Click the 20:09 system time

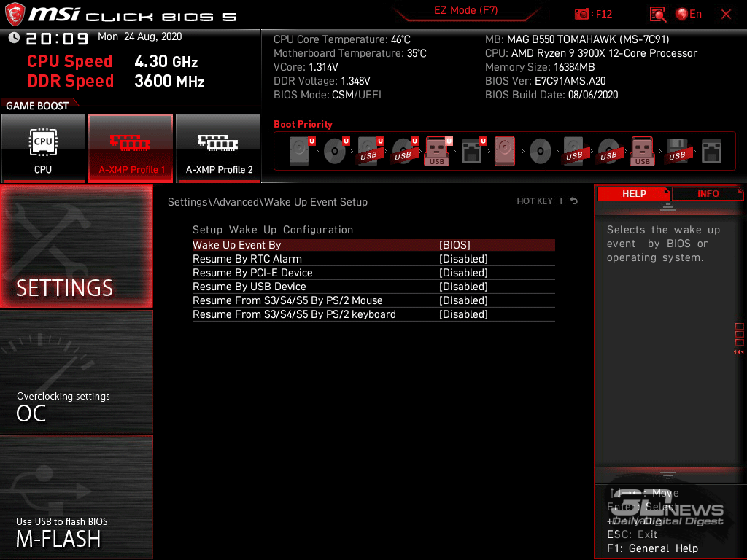57,38
